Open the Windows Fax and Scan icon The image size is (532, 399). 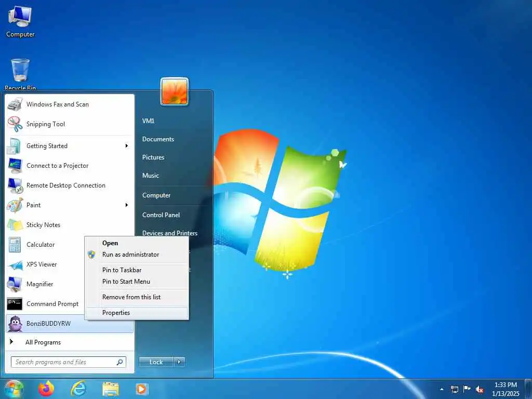click(15, 104)
